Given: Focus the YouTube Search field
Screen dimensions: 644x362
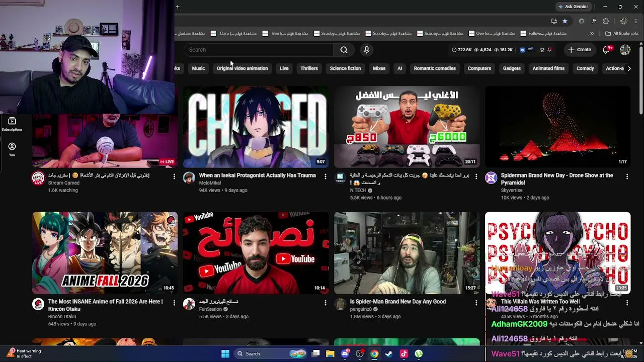Looking at the screenshot, I should (x=259, y=50).
